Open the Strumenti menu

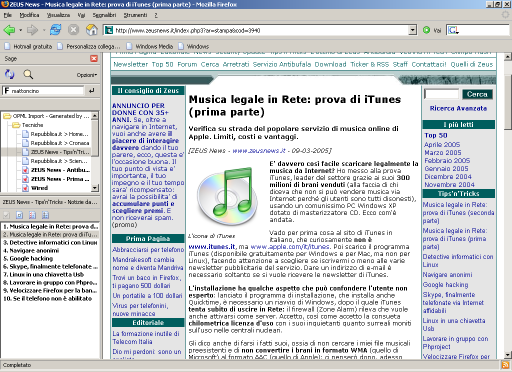[x=135, y=15]
